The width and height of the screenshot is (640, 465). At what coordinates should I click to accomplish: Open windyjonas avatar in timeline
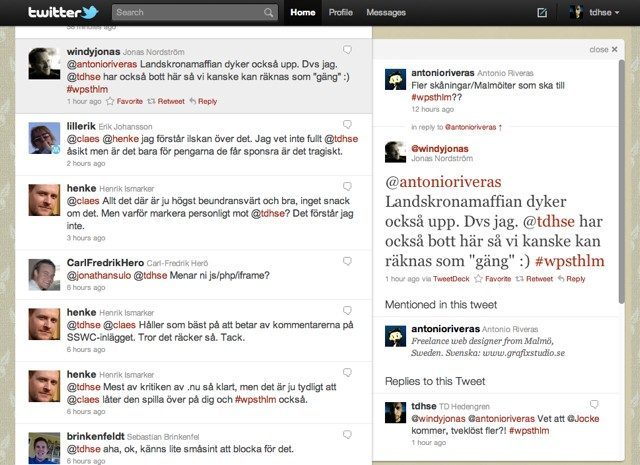click(x=44, y=64)
